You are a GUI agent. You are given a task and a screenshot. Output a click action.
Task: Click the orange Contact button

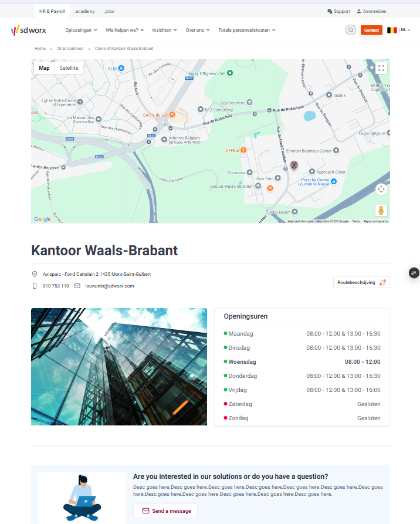click(371, 30)
